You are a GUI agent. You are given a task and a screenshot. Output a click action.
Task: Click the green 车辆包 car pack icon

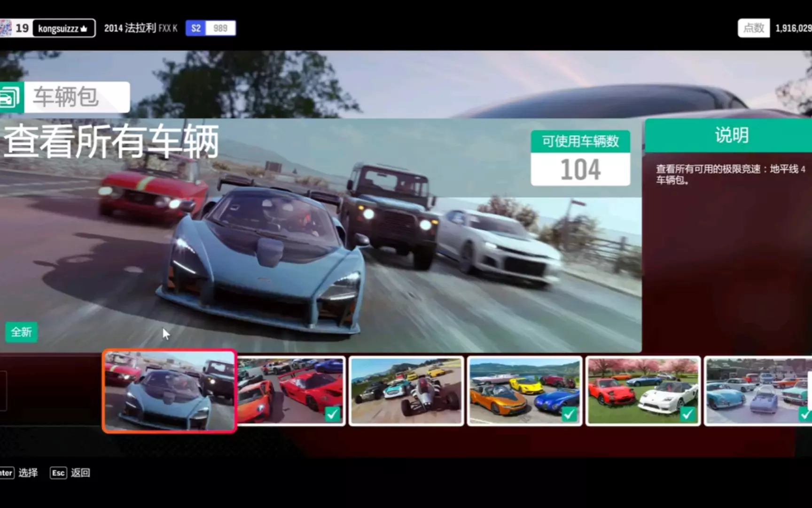tap(10, 97)
